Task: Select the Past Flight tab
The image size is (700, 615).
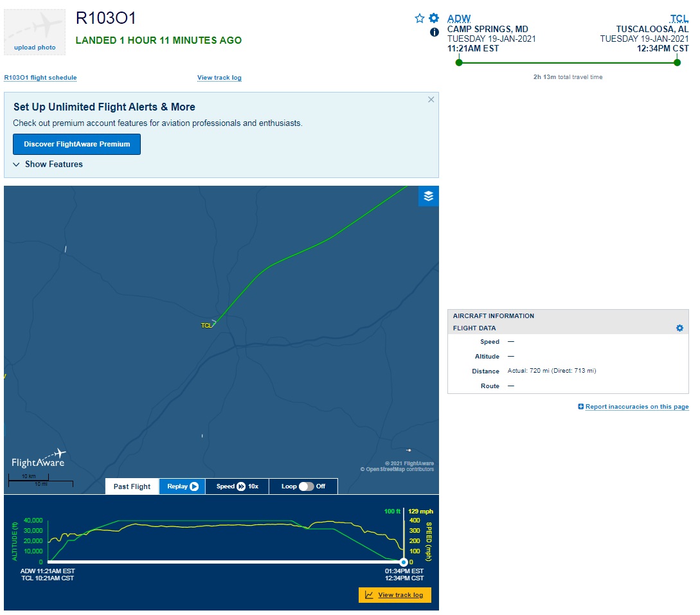Action: [132, 486]
